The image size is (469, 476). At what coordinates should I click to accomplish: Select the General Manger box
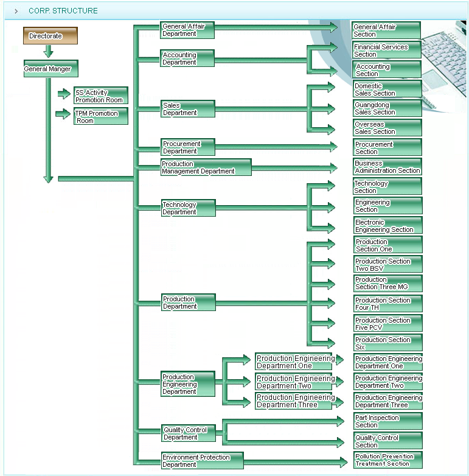coord(50,69)
